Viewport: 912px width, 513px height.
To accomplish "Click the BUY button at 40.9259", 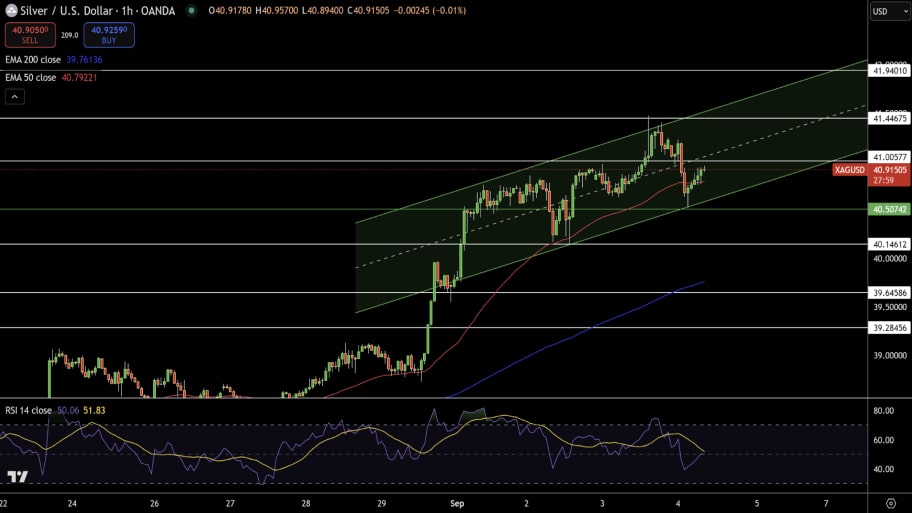I will (109, 35).
